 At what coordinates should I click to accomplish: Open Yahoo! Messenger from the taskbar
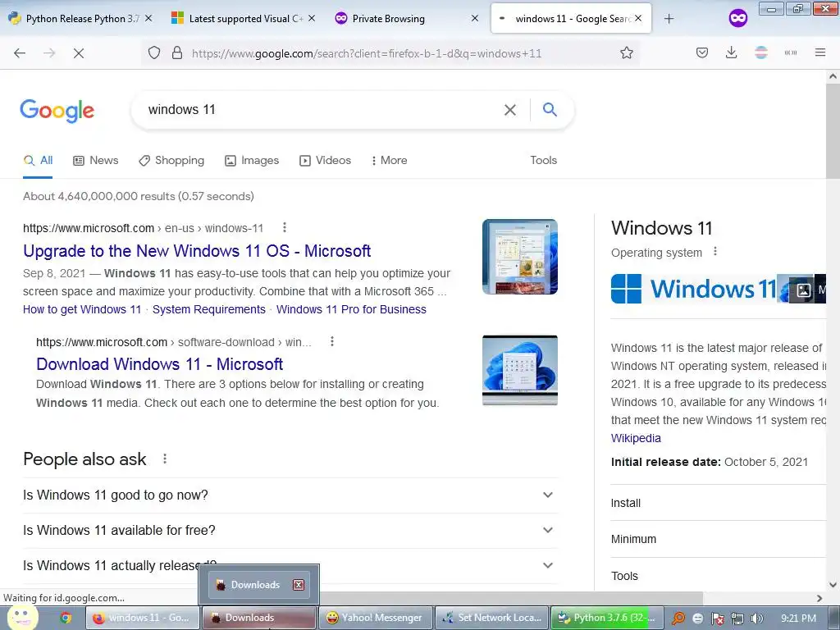pyautogui.click(x=374, y=618)
